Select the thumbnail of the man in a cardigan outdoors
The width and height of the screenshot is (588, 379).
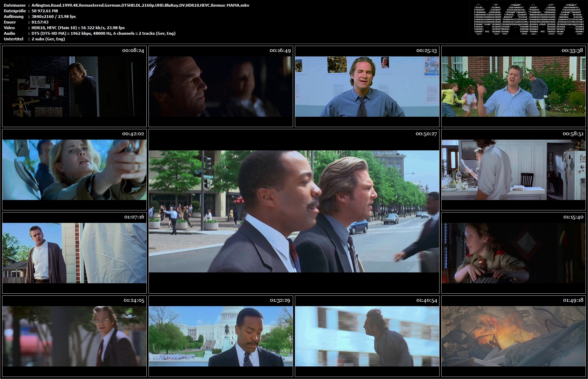coord(74,253)
